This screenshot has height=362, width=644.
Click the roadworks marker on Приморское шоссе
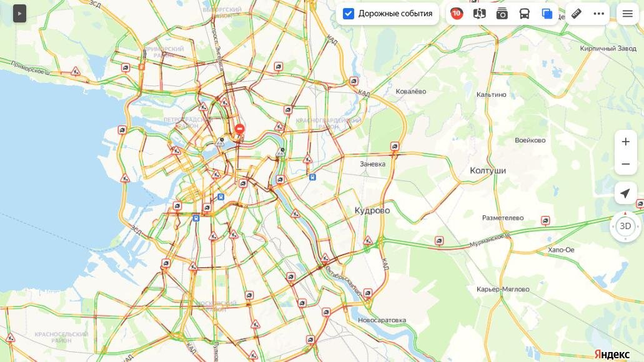(76, 71)
